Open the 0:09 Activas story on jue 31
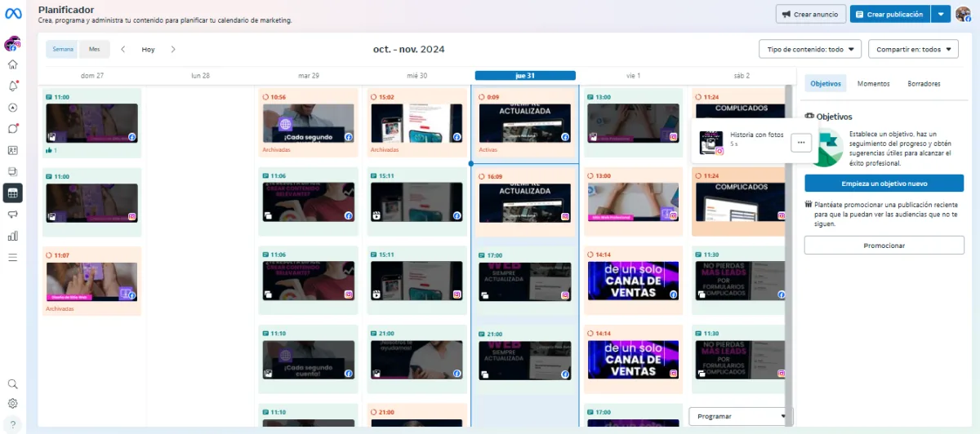 click(x=525, y=122)
